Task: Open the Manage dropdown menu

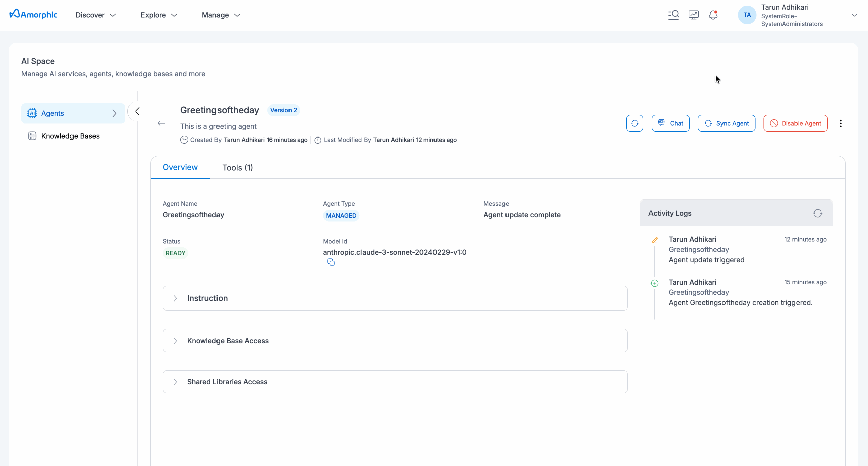Action: point(221,15)
